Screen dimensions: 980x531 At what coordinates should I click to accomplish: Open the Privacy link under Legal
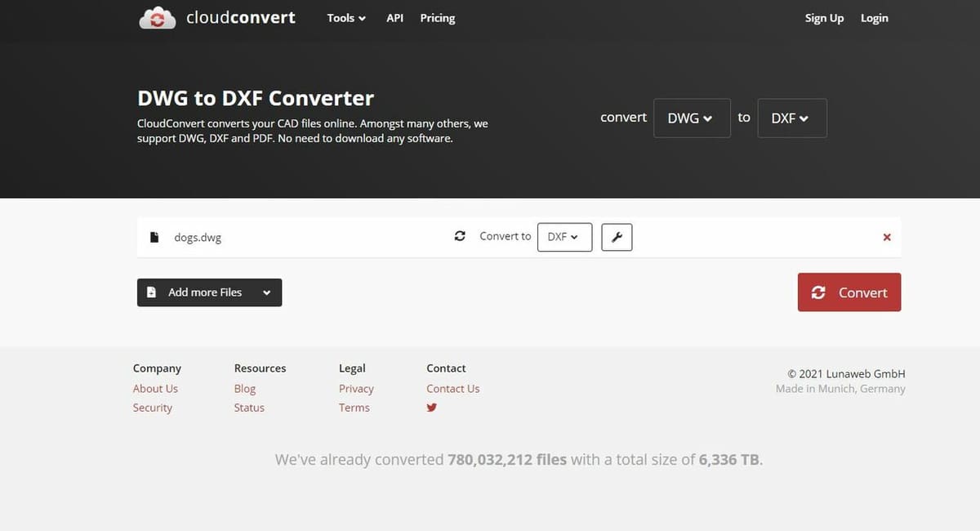356,389
